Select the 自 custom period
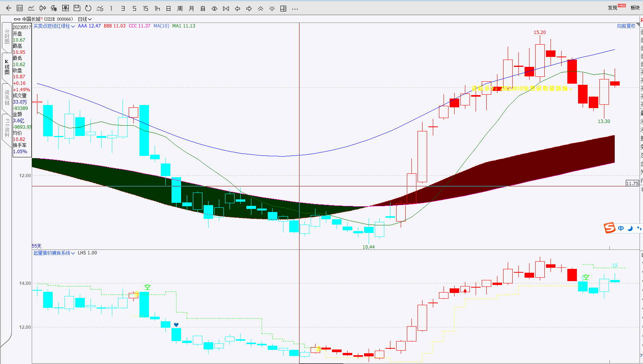Image resolution: width=643 pixels, height=364 pixels. (x=203, y=8)
